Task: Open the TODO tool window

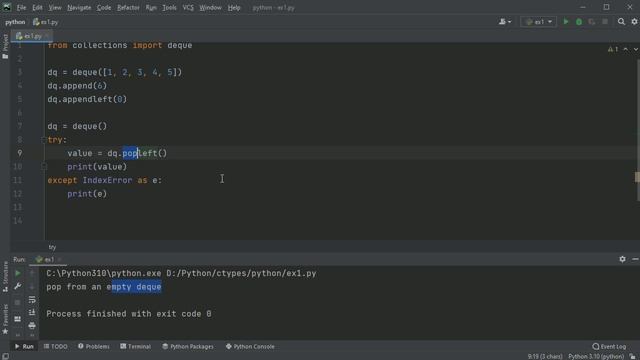Action: [56, 347]
